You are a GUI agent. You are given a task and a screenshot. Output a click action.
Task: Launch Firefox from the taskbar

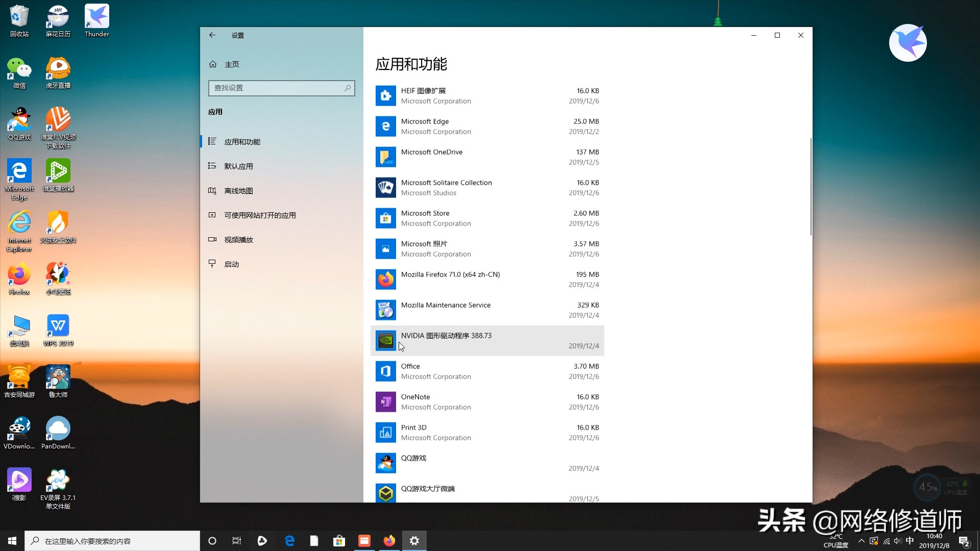click(389, 540)
